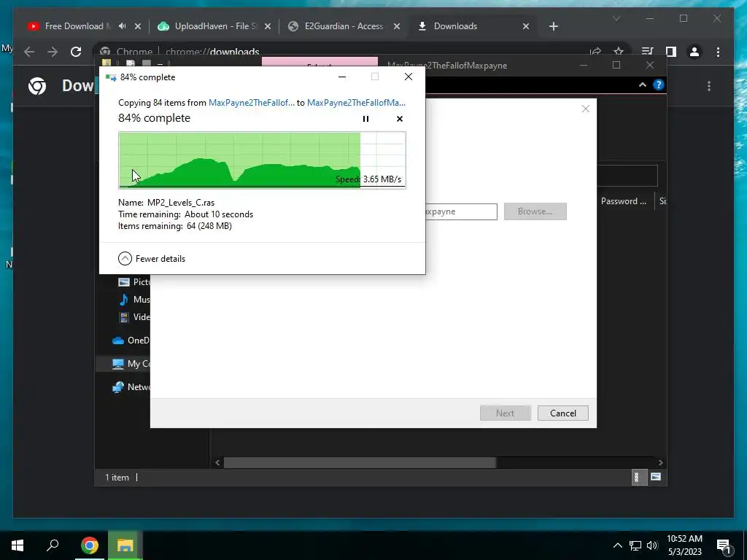
Task: Pause the file copy operation
Action: 365,119
